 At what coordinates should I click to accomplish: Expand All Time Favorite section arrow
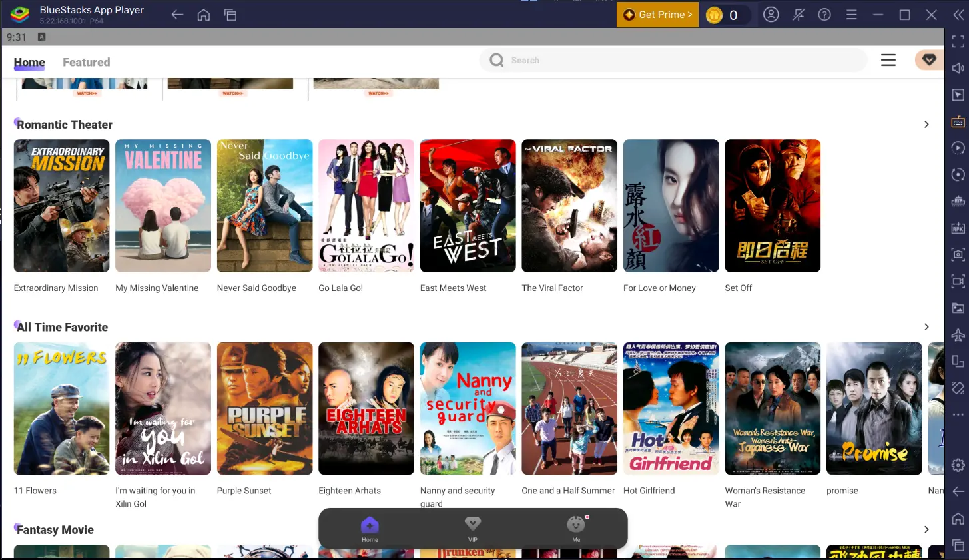(926, 327)
